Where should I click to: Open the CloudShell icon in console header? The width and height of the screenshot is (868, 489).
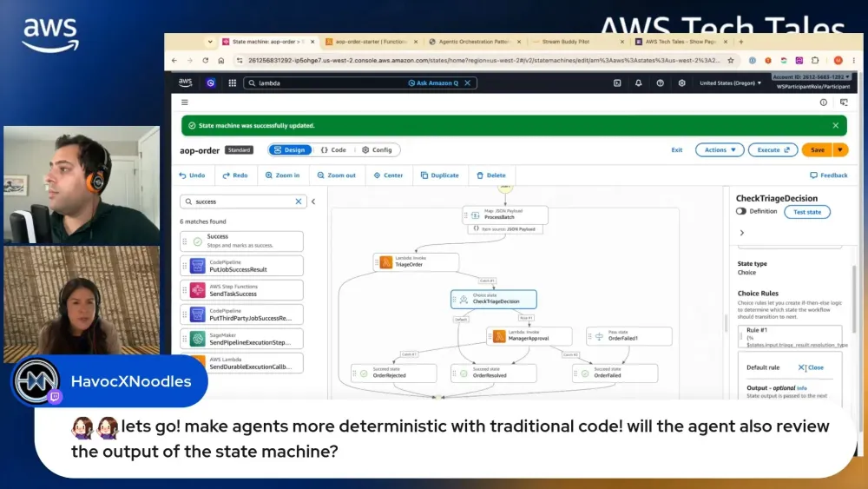(x=616, y=83)
